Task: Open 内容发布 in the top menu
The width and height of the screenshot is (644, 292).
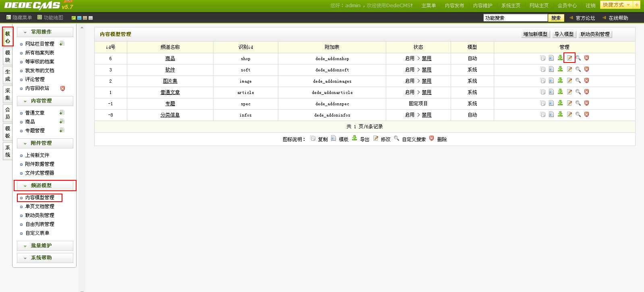Action: pyautogui.click(x=454, y=6)
